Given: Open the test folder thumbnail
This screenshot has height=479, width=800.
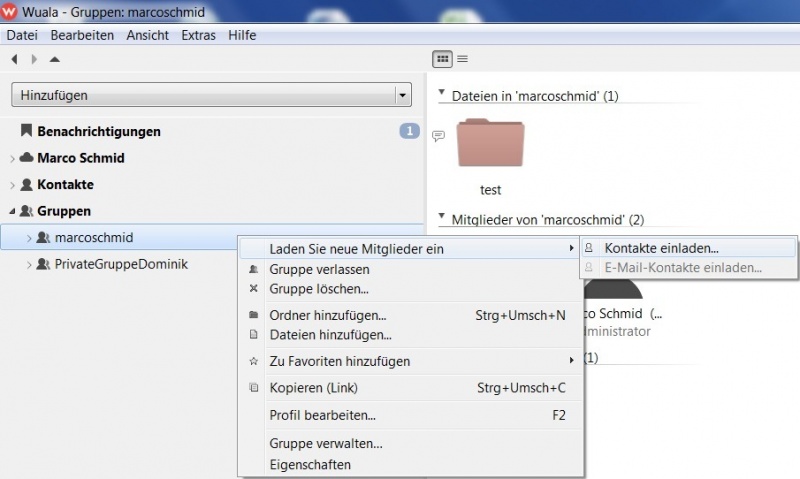Looking at the screenshot, I should point(490,143).
